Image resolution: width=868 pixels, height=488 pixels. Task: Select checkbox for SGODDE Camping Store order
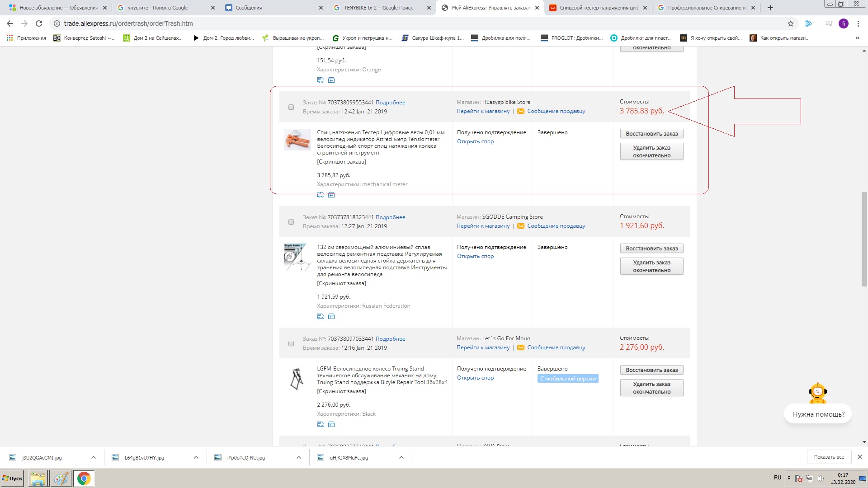pyautogui.click(x=291, y=222)
